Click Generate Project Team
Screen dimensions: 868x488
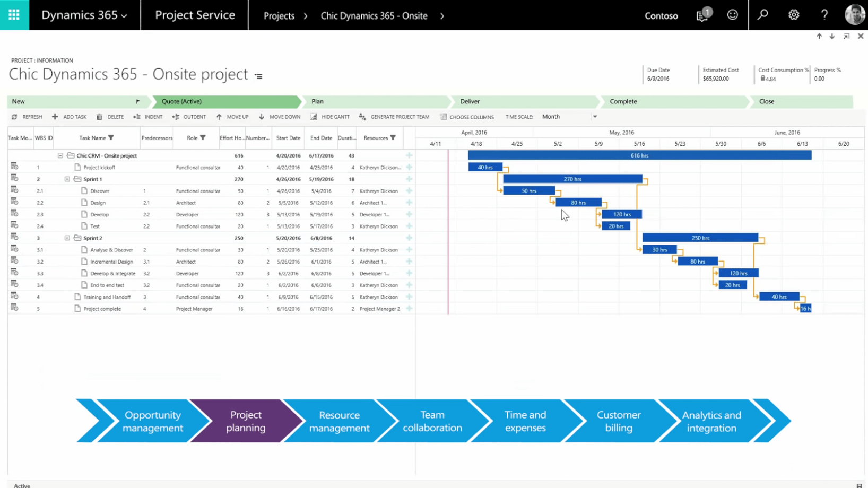pyautogui.click(x=394, y=117)
